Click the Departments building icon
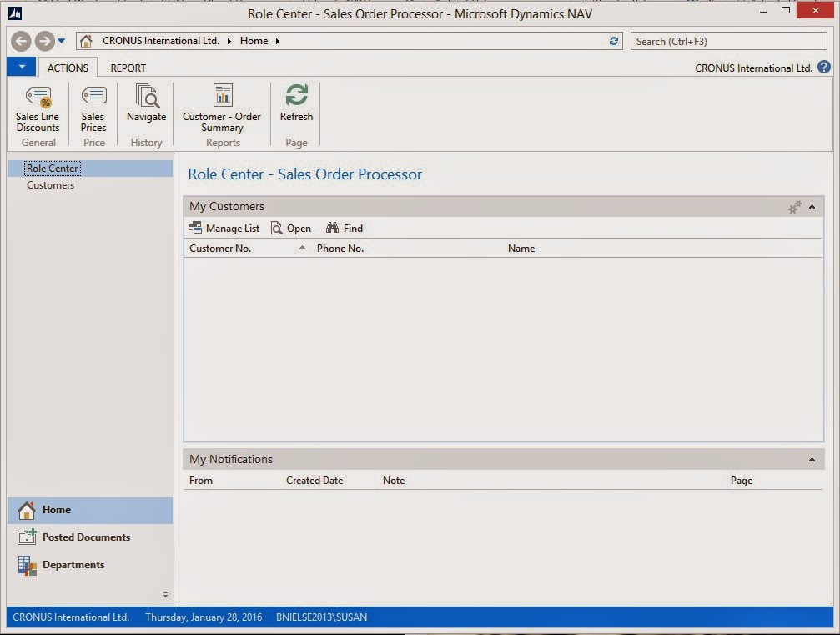The image size is (840, 635). click(x=27, y=566)
